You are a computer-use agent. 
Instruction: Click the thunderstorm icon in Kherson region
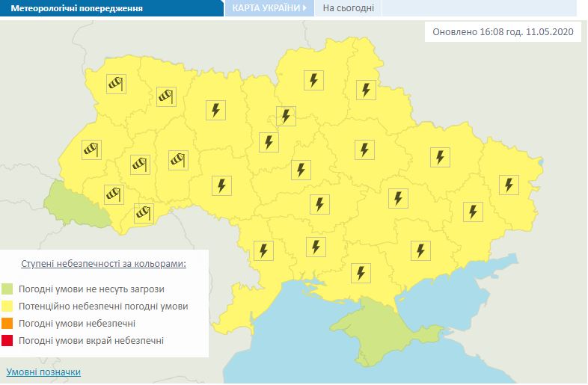(361, 273)
